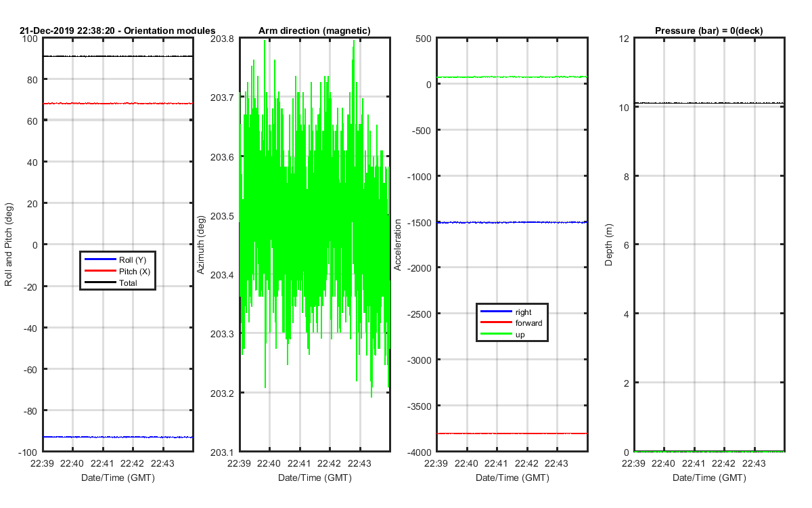Select the 'Azimuth (deg)' axis label
This screenshot has height=508, width=812.
[x=200, y=245]
